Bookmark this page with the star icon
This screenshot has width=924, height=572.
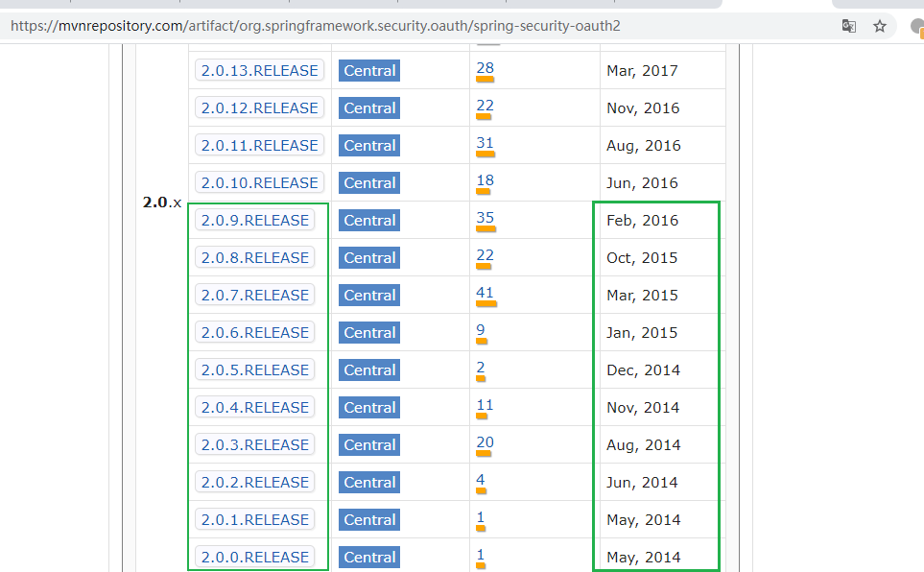[880, 26]
